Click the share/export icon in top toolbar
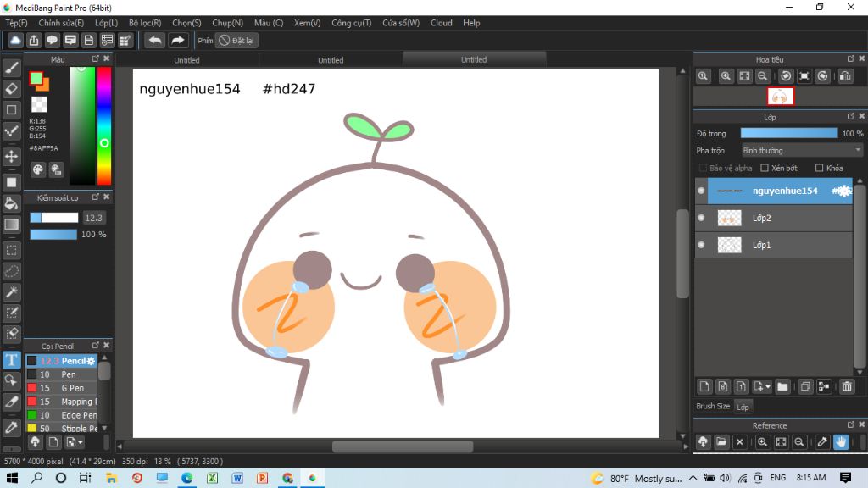 point(34,41)
